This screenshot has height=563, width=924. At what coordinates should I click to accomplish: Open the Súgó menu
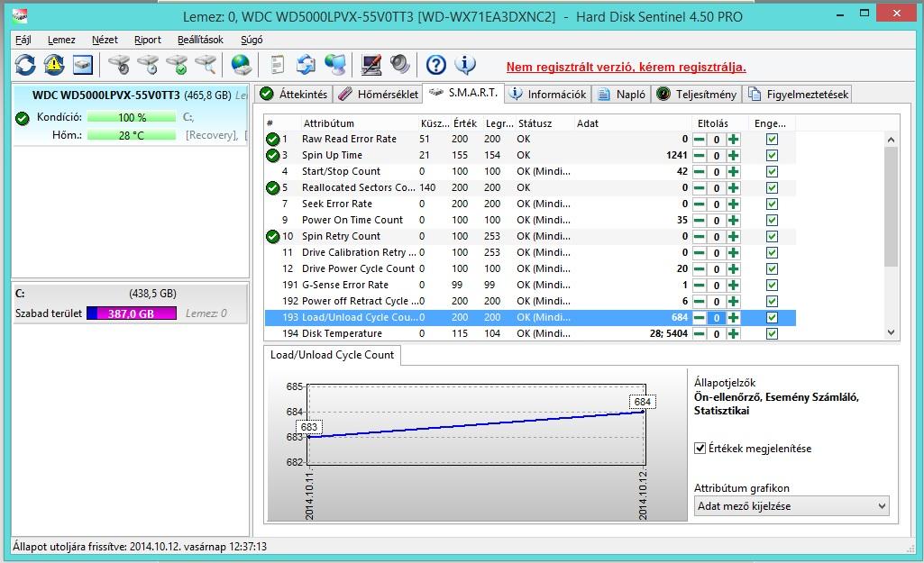click(x=252, y=40)
